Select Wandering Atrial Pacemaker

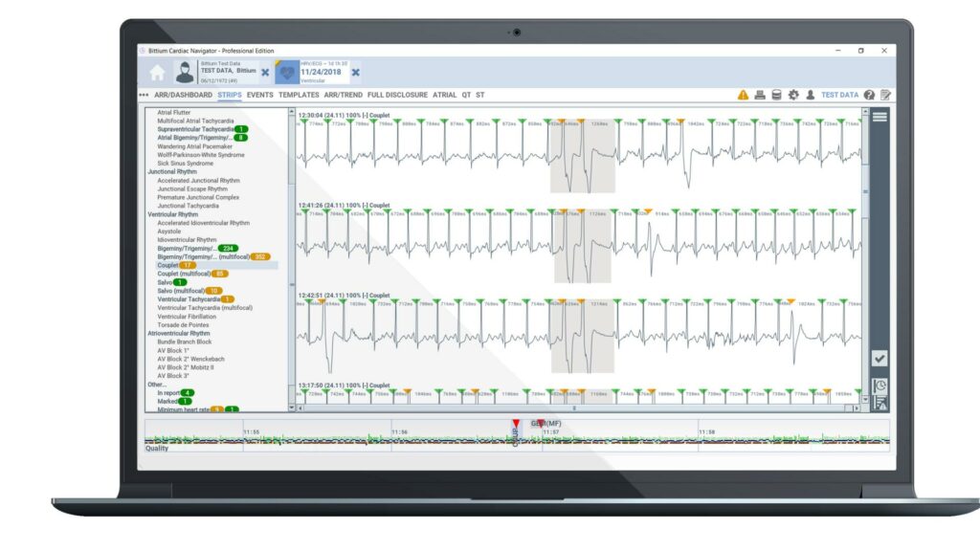(x=194, y=146)
